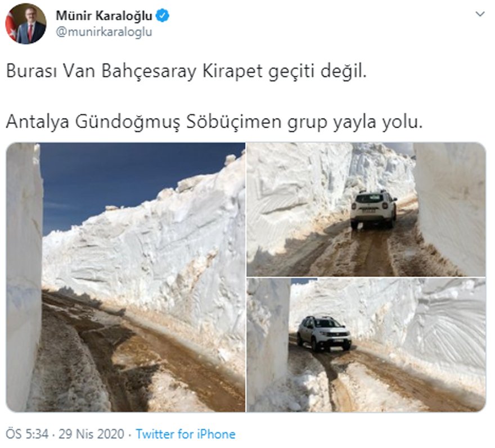Open the top-right photo of car driving away
Screen dimensions: 495x448
point(366,210)
